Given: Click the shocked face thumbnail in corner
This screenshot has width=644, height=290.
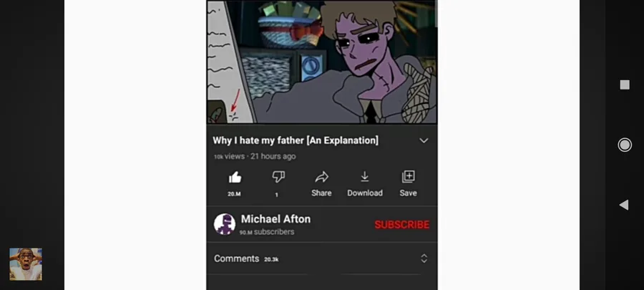Looking at the screenshot, I should click(26, 264).
